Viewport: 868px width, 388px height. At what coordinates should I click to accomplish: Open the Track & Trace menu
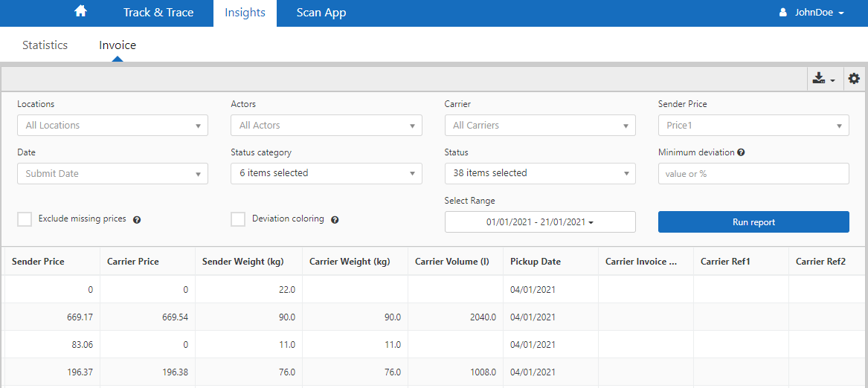tap(158, 13)
